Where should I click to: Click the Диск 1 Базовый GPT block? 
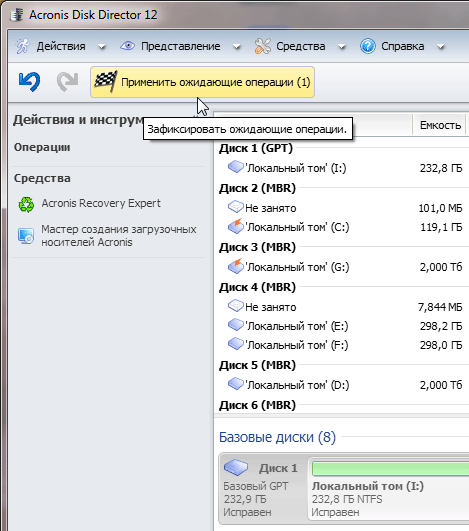coord(263,489)
